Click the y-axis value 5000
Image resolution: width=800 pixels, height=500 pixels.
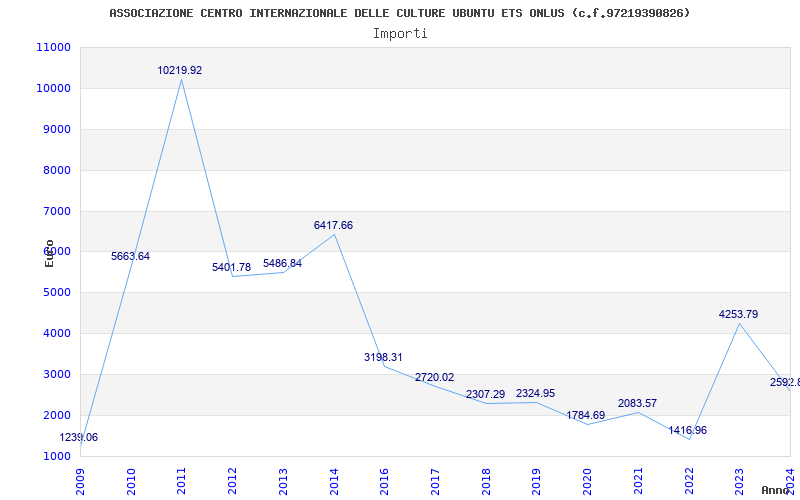(55, 293)
